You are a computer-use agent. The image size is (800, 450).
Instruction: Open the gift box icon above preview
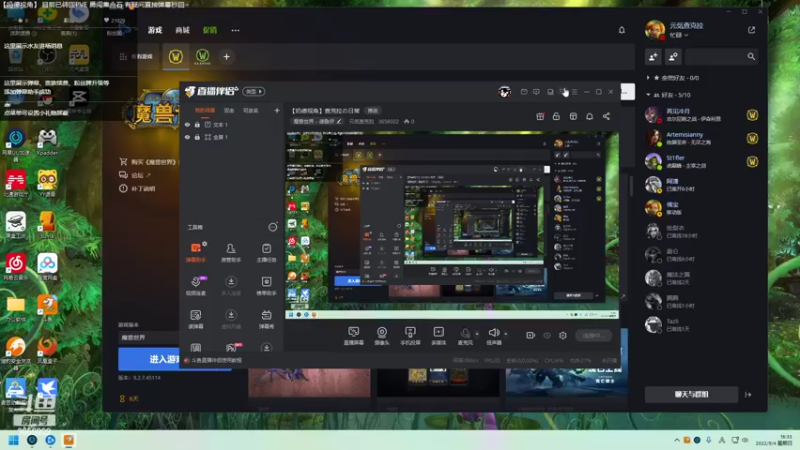540,116
